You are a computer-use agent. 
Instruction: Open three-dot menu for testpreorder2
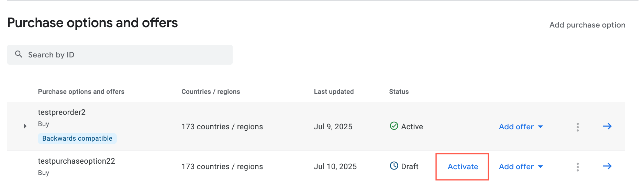coord(578,127)
